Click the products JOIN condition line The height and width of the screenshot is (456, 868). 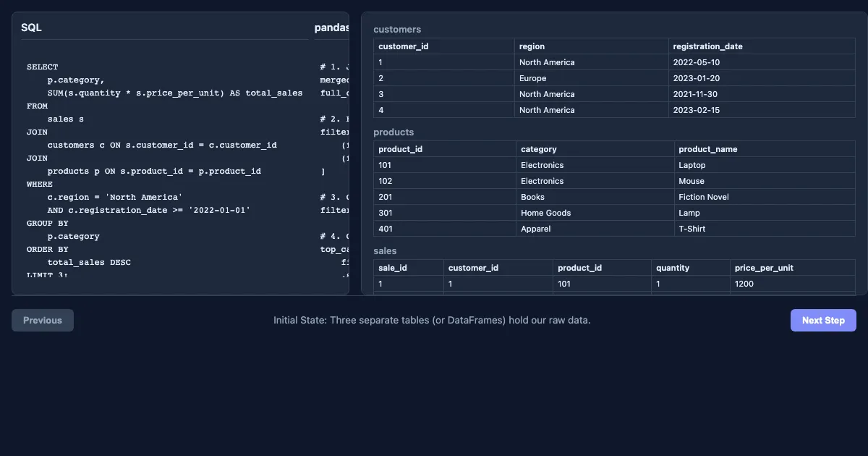point(154,171)
